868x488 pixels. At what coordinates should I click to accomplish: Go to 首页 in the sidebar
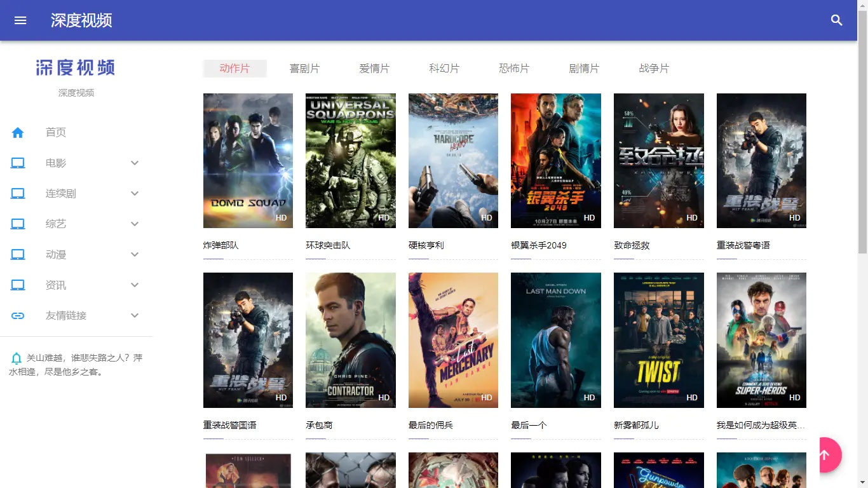pyautogui.click(x=56, y=133)
